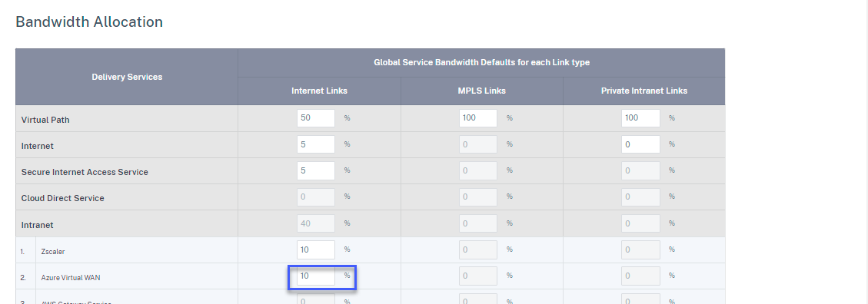Screen dimensions: 868x304
Task: Edit Internet row Internet Links percentage field
Action: (x=315, y=144)
